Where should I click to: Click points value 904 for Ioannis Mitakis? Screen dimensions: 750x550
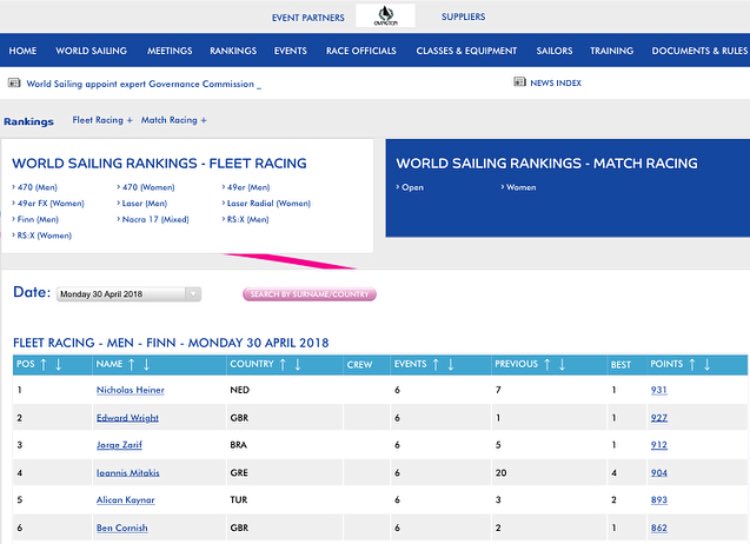pos(659,473)
